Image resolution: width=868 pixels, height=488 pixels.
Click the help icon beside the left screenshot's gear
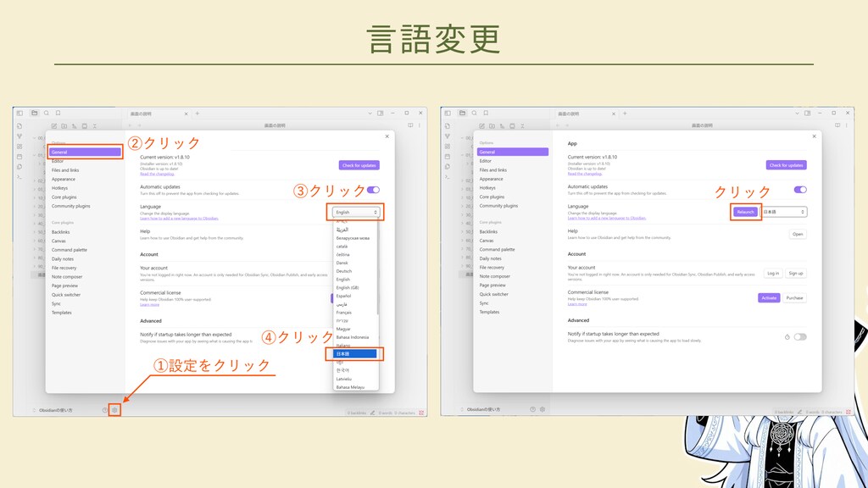pos(105,410)
